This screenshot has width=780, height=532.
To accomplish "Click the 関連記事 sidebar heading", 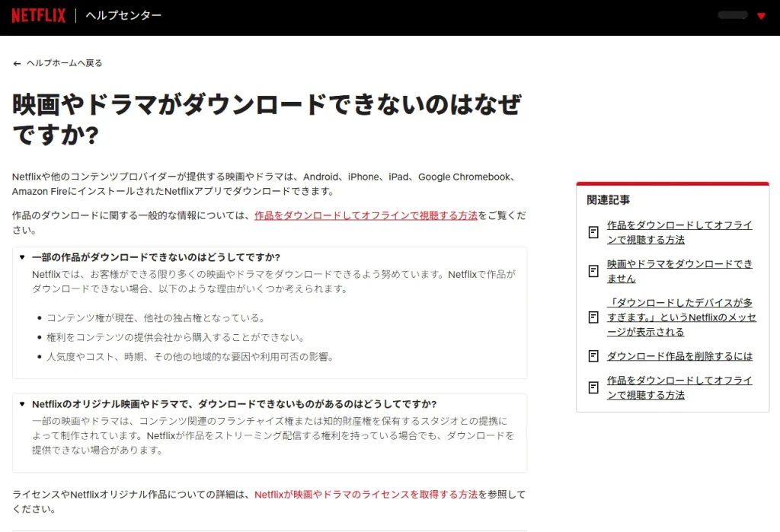I will (x=608, y=200).
